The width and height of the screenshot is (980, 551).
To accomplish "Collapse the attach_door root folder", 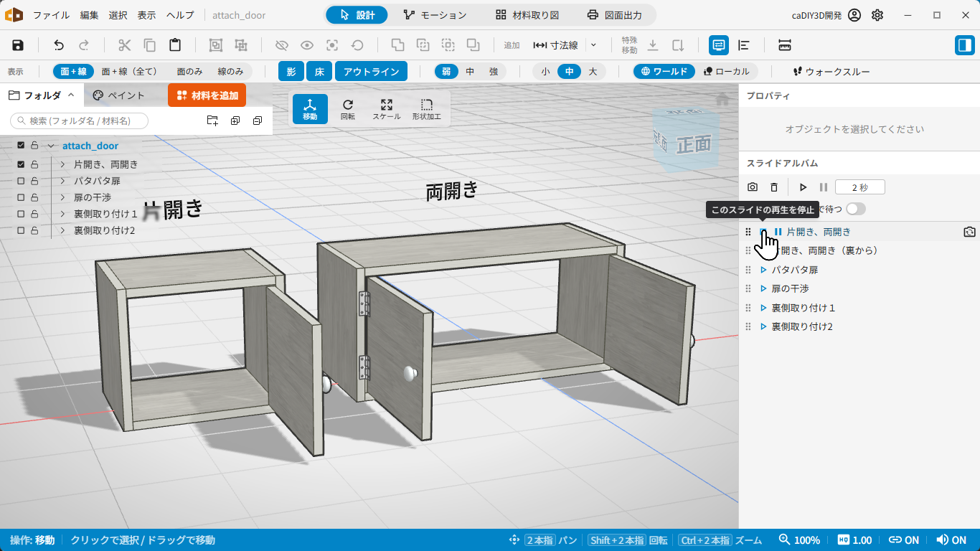I will pos(51,146).
